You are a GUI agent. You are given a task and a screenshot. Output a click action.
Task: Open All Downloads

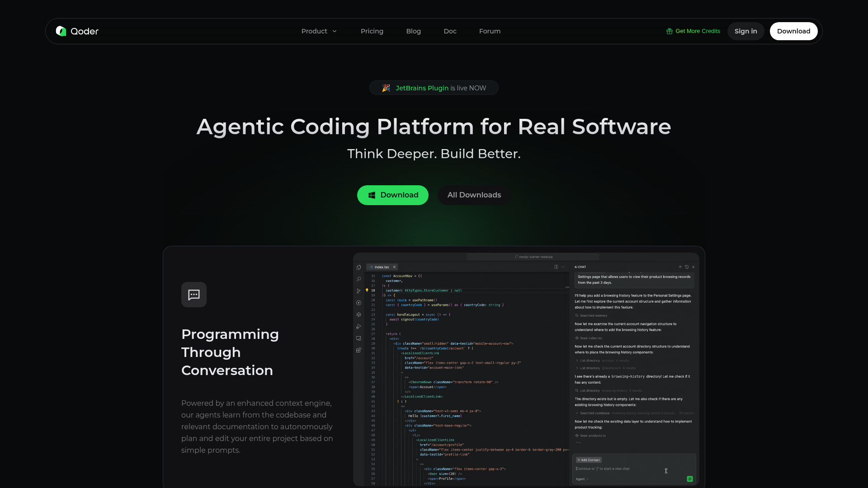click(x=474, y=195)
